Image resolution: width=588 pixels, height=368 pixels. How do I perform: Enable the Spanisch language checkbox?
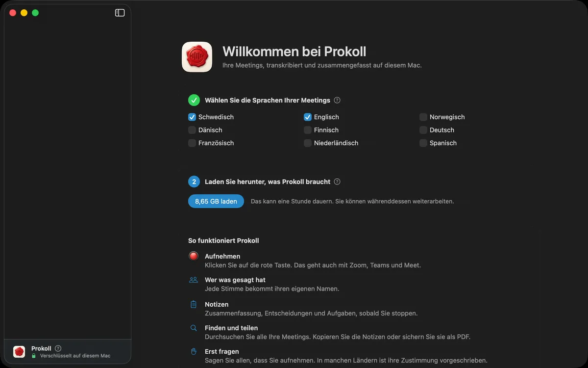point(423,143)
